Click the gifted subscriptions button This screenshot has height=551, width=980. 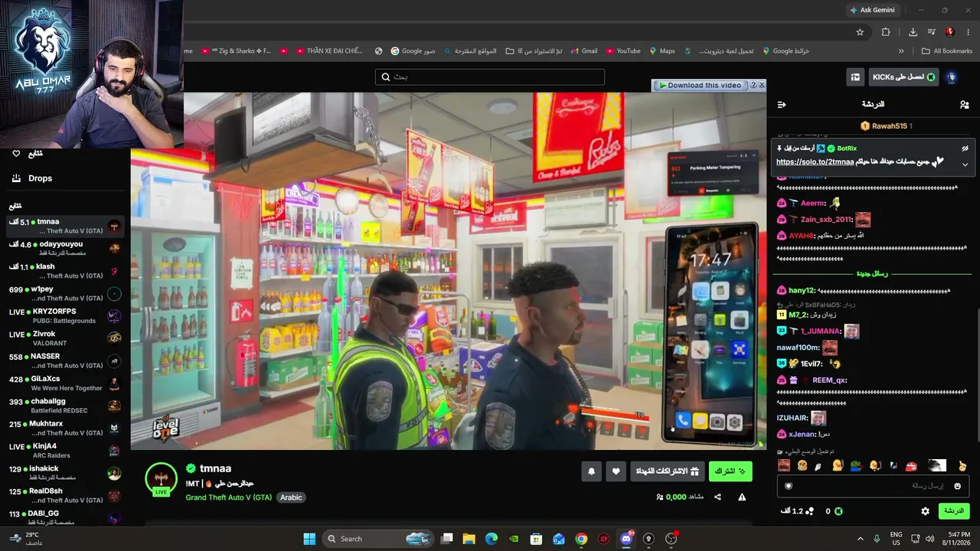coord(668,471)
